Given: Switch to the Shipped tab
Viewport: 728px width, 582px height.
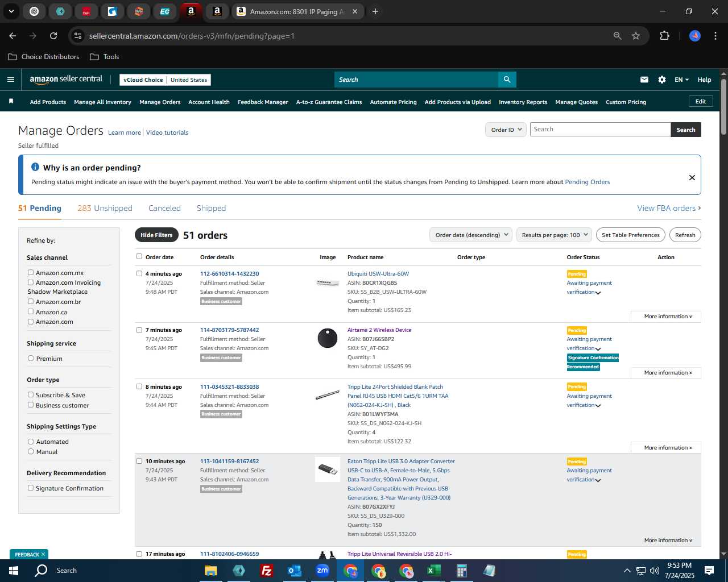Looking at the screenshot, I should click(211, 208).
